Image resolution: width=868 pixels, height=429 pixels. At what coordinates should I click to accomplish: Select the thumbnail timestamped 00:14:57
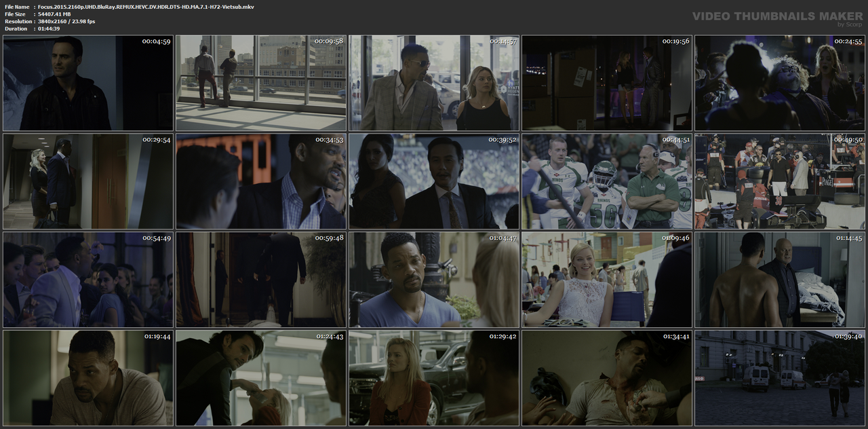[434, 83]
